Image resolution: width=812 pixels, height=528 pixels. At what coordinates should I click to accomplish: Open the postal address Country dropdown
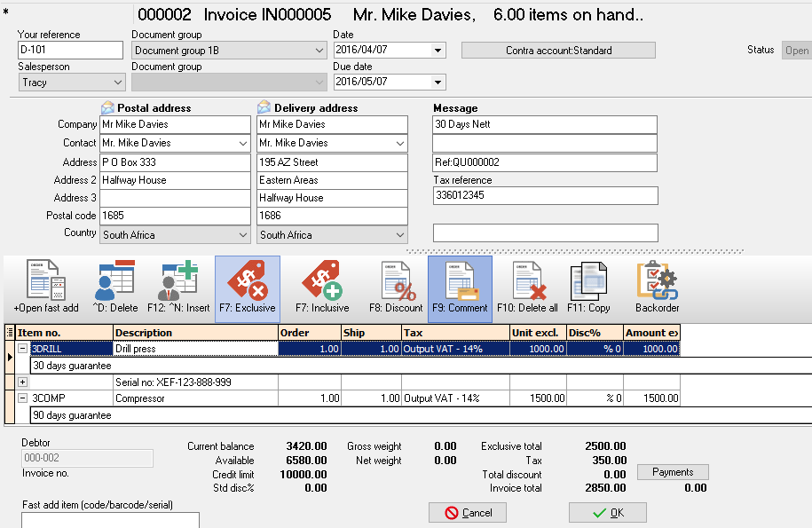[243, 235]
